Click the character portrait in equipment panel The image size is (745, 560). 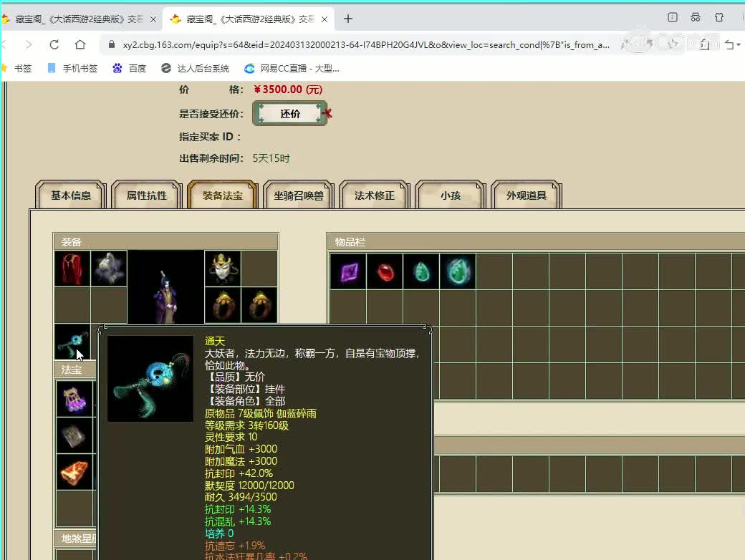click(165, 287)
